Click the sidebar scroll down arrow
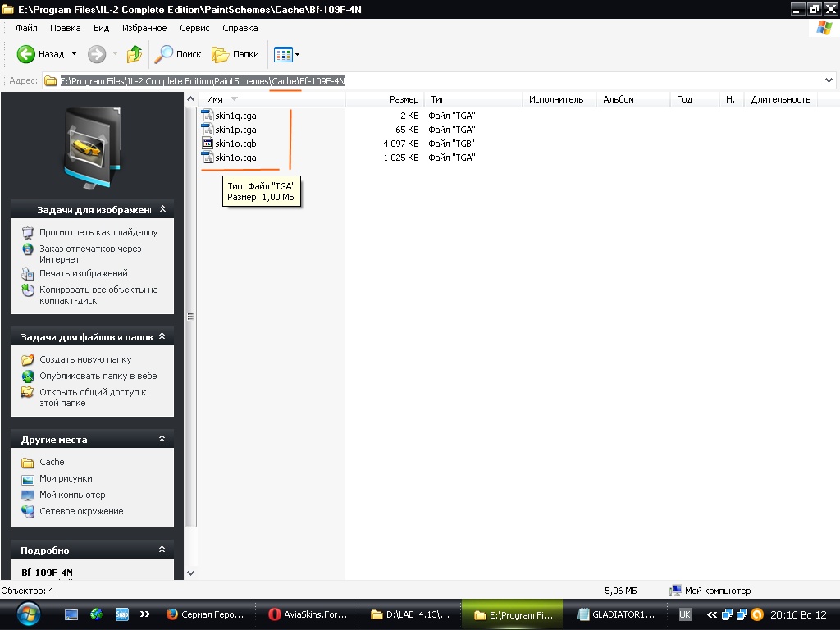 tap(190, 573)
